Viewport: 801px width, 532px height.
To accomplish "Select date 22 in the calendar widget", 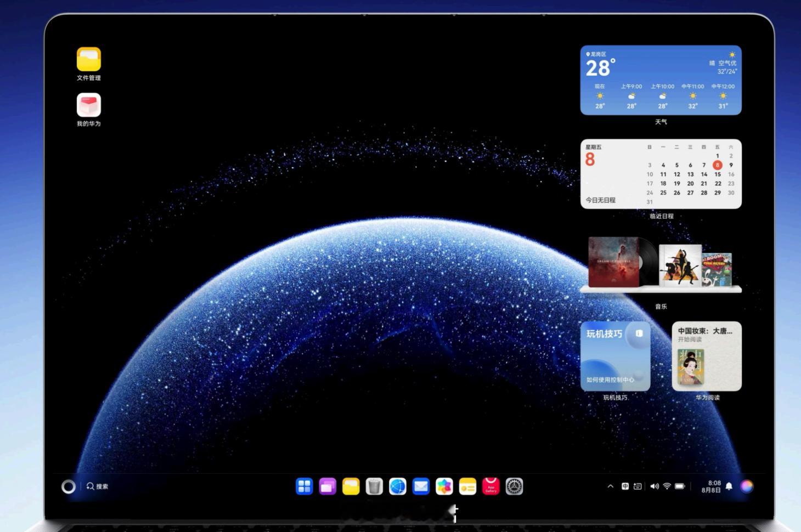I will (x=718, y=184).
